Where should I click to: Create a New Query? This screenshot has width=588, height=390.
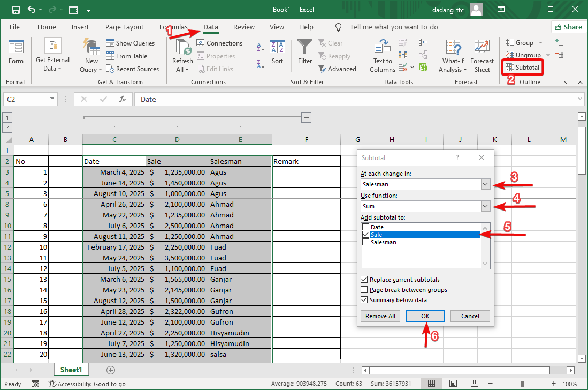point(91,55)
